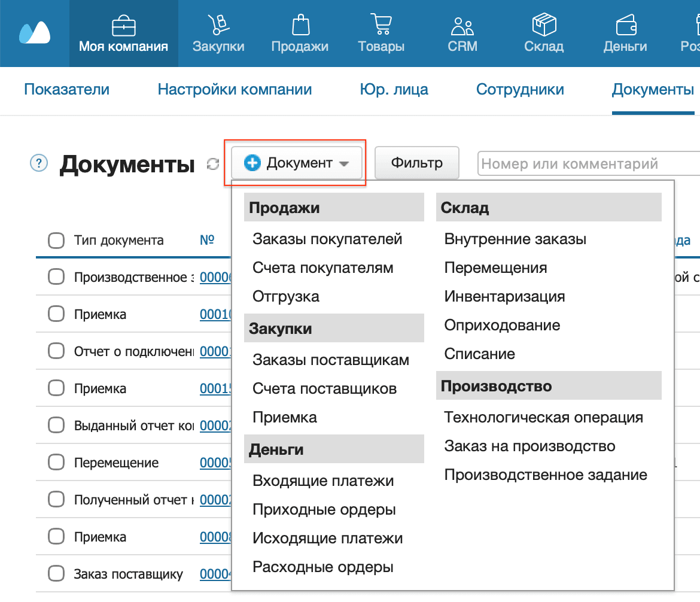Click the Номер или комментарий search field

tap(589, 163)
